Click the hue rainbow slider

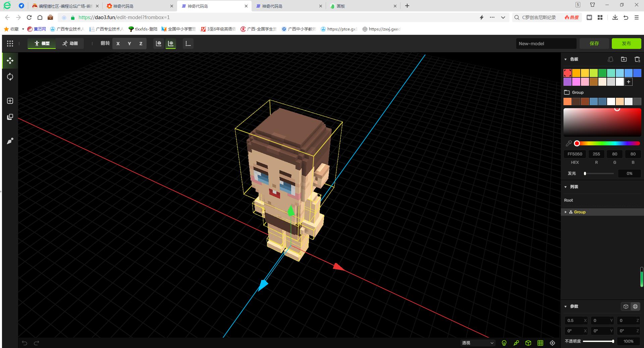pos(607,143)
